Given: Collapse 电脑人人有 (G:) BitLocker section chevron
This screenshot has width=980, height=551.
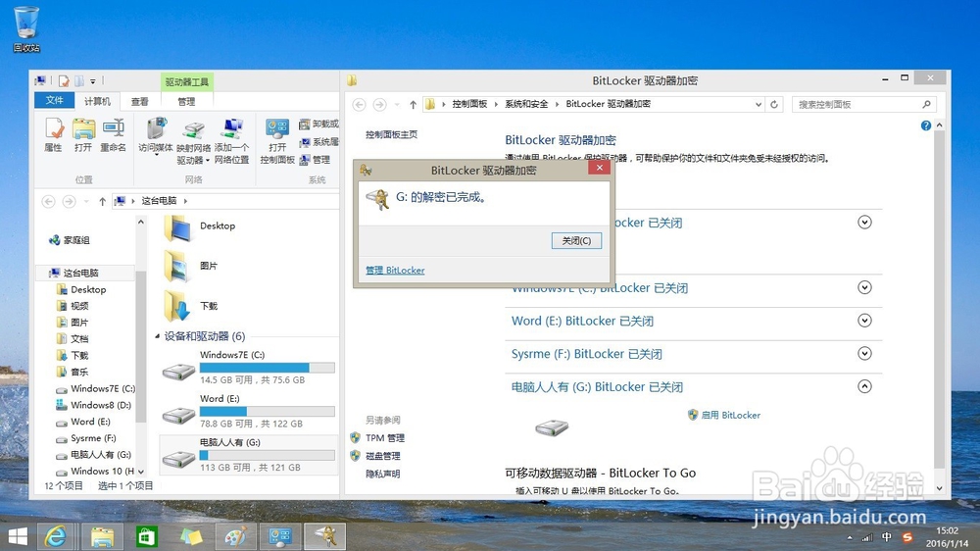Looking at the screenshot, I should pyautogui.click(x=864, y=386).
